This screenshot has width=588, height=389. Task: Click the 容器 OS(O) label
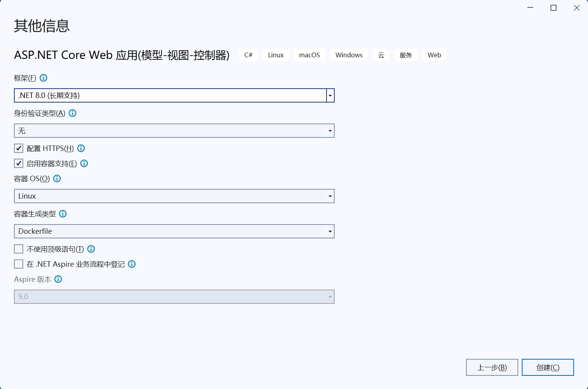coord(32,178)
